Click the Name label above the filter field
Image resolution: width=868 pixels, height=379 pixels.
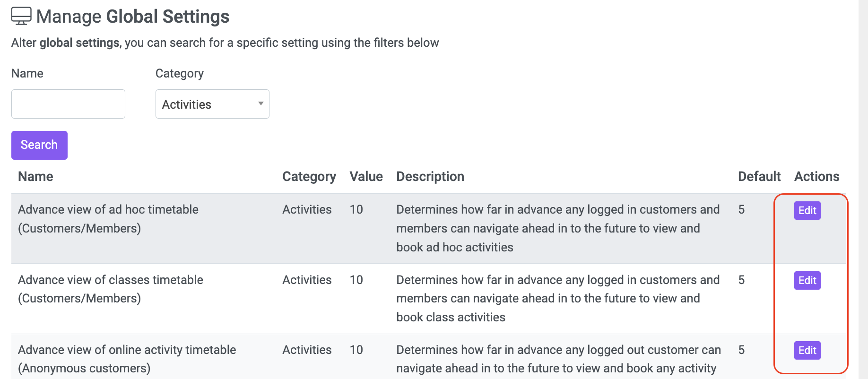[27, 73]
